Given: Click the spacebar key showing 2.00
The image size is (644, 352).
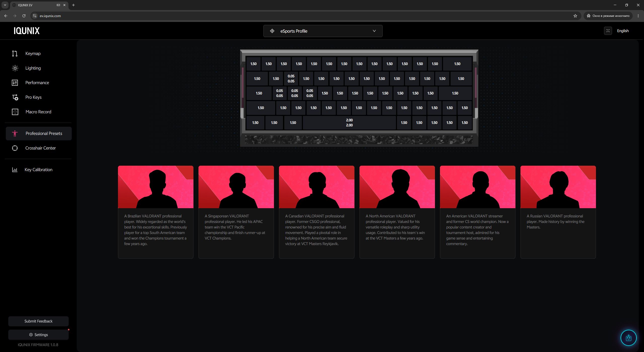Looking at the screenshot, I should click(x=349, y=123).
